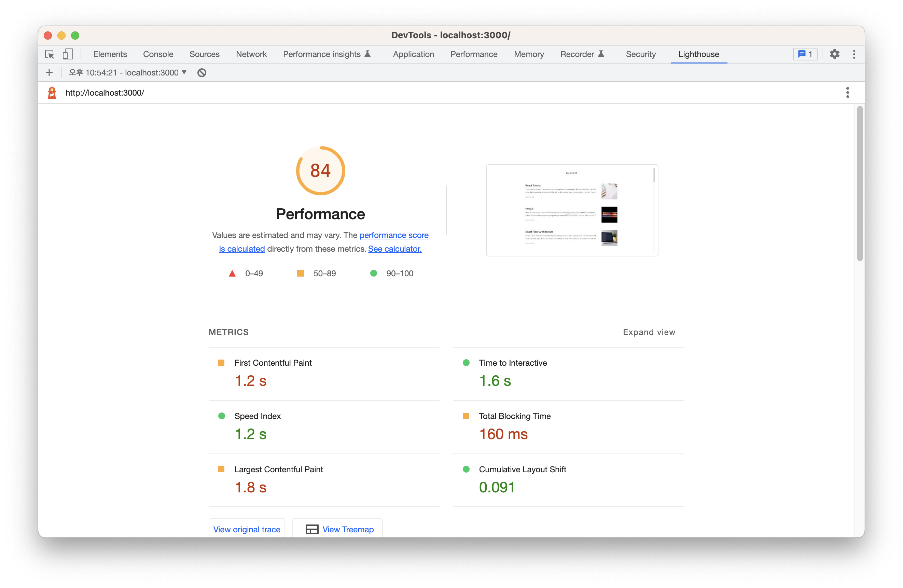Screen dimensions: 903x588
Task: Click the clear all reports icon
Action: (x=202, y=72)
